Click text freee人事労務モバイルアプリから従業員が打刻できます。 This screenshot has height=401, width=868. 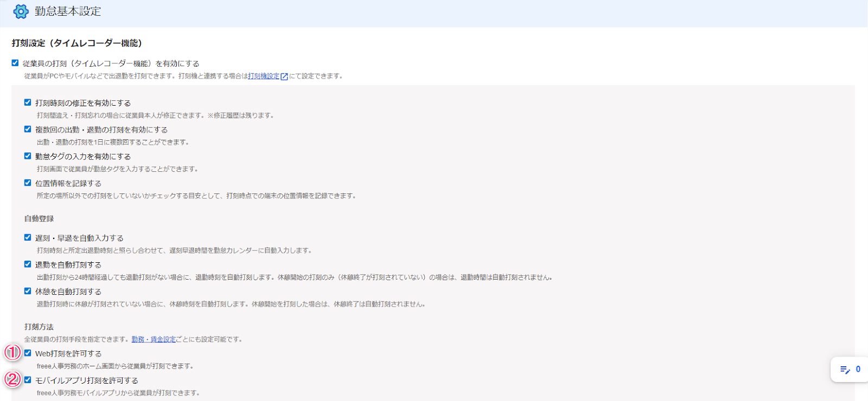pos(118,393)
